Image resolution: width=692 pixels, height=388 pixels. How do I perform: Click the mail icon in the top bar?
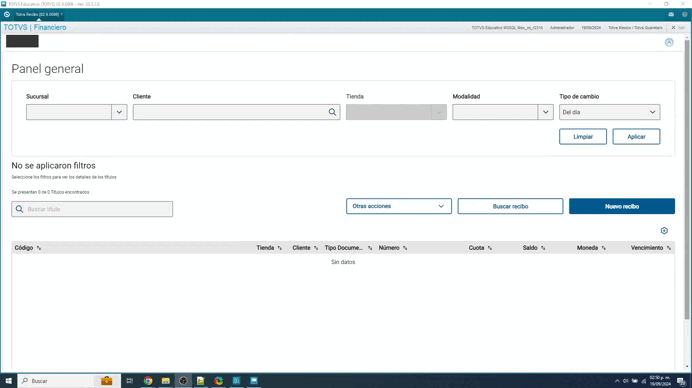tap(671, 15)
